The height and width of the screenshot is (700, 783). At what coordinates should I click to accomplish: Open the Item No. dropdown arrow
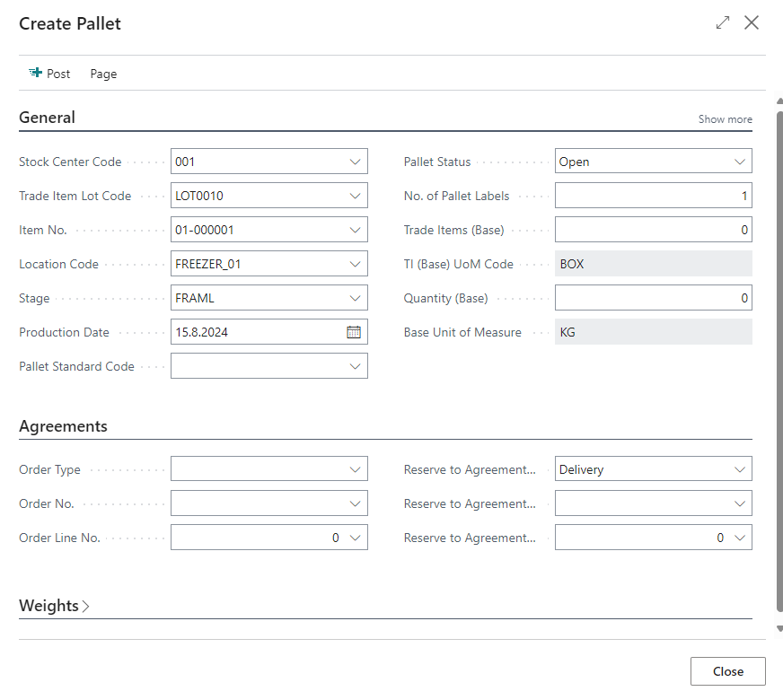pos(354,230)
